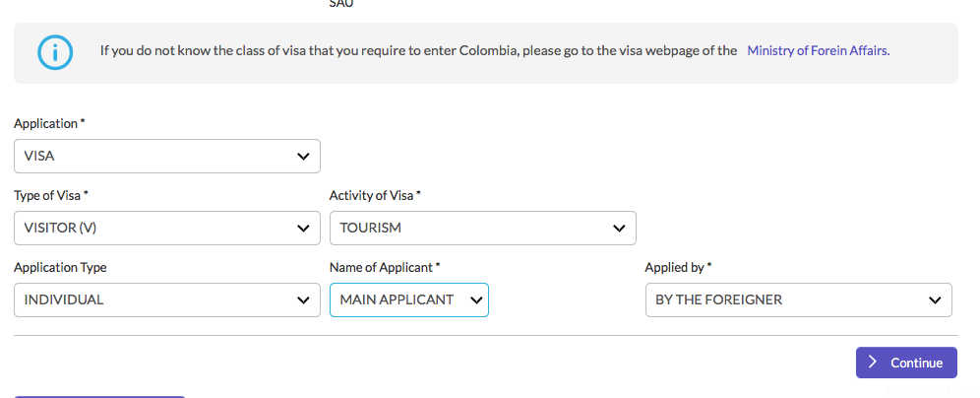Click the "Applied by" field label
980x398 pixels.
[677, 268]
